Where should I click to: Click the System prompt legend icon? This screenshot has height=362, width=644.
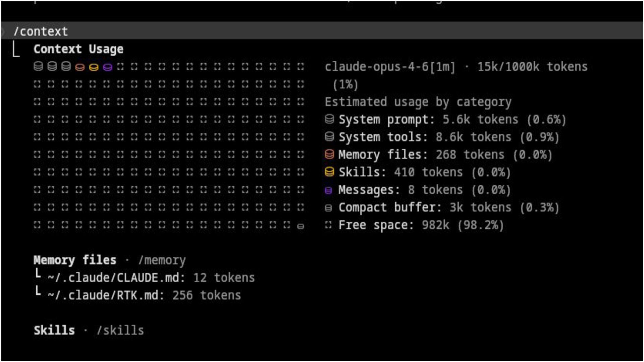click(x=329, y=119)
